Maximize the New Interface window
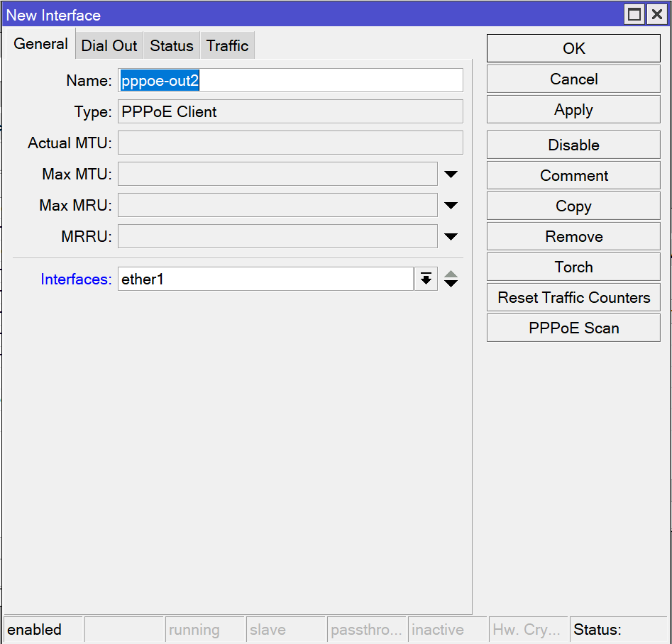This screenshot has height=644, width=672. click(634, 14)
